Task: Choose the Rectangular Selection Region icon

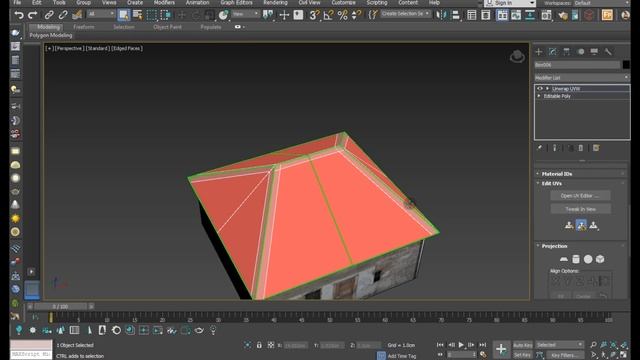Action: pyautogui.click(x=152, y=15)
